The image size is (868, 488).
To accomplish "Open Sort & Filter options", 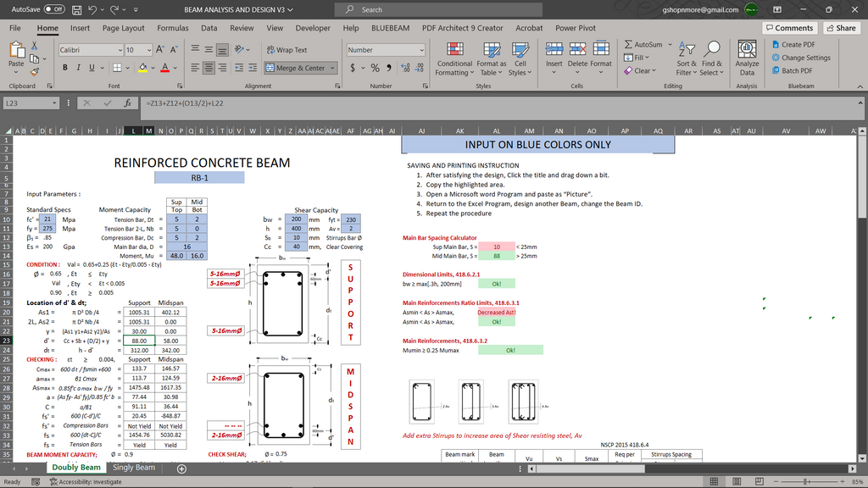I will (x=687, y=58).
